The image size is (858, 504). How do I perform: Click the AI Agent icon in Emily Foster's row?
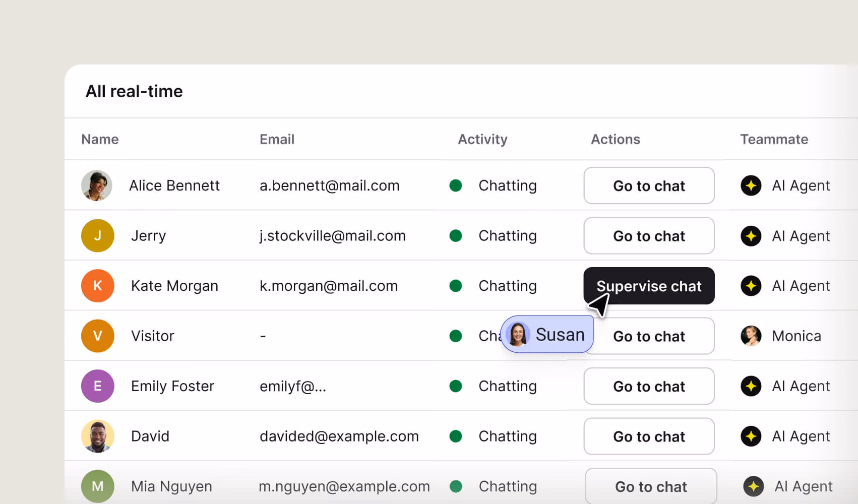pyautogui.click(x=751, y=386)
